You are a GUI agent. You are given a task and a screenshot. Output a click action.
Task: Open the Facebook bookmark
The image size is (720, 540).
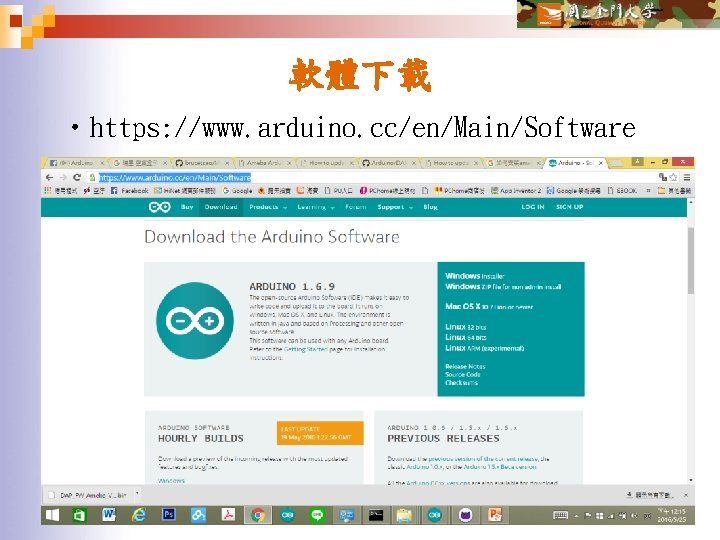[x=129, y=191]
